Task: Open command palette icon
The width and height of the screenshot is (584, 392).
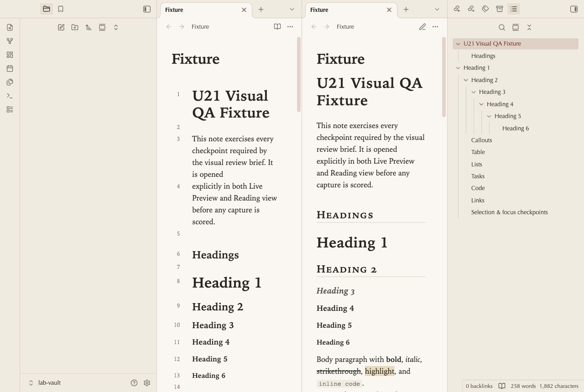Action: click(x=10, y=96)
